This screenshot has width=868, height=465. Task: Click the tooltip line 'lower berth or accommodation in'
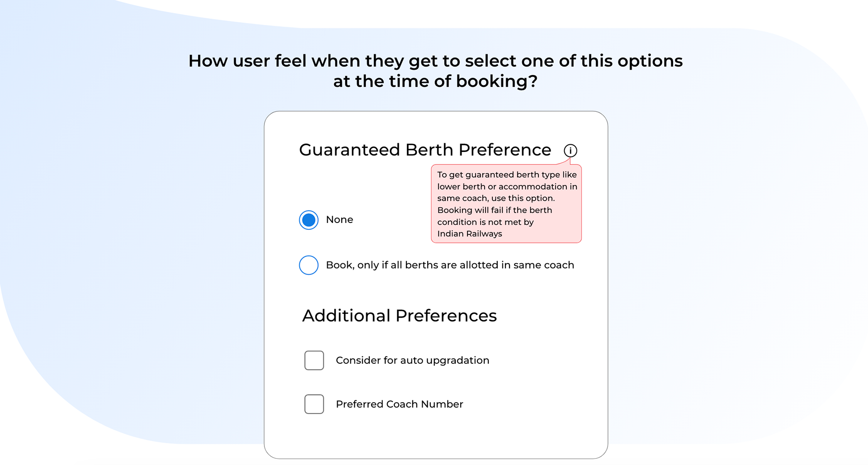(x=507, y=186)
